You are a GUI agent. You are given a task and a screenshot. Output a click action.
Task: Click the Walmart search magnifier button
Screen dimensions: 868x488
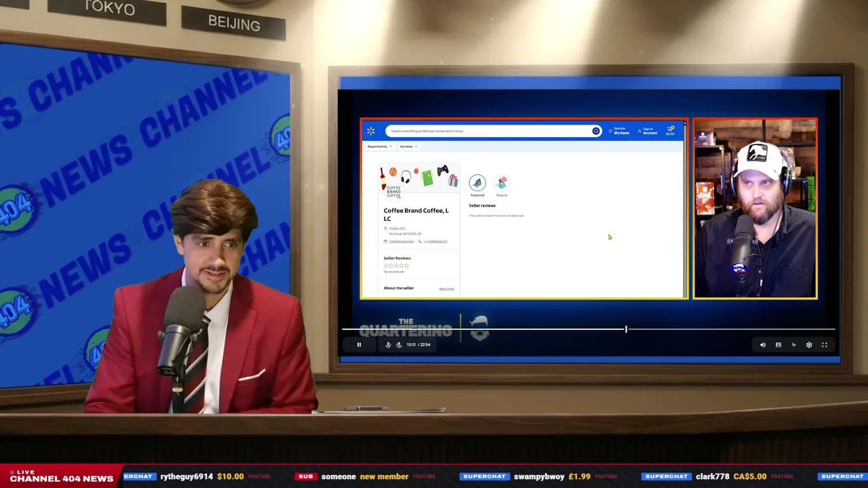point(595,131)
